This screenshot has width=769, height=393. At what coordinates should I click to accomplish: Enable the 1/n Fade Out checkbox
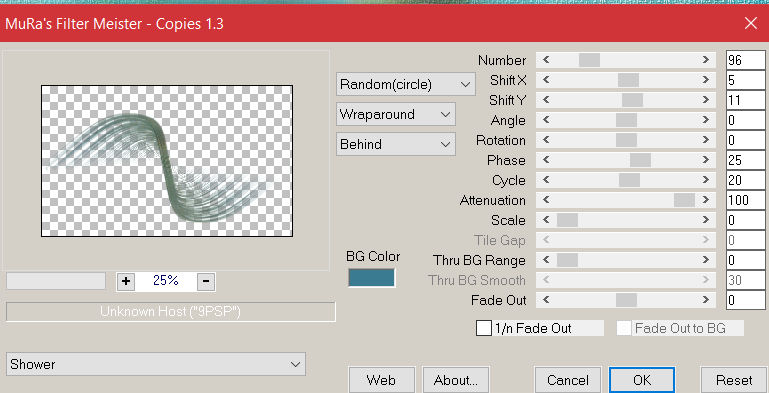click(x=484, y=328)
